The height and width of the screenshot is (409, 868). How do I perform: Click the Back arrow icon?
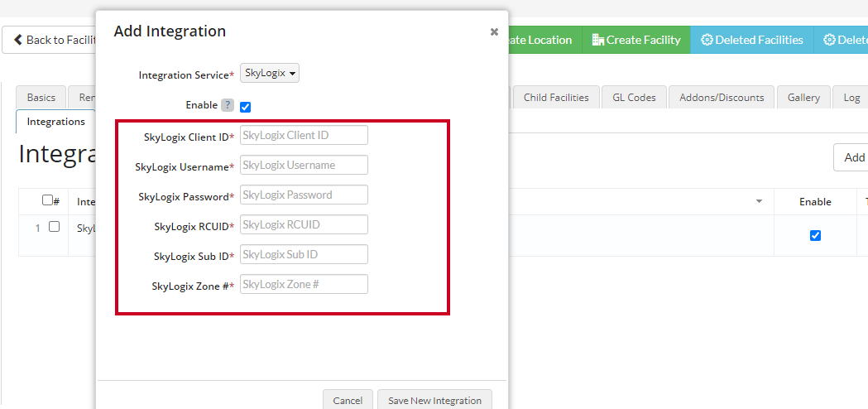(18, 40)
